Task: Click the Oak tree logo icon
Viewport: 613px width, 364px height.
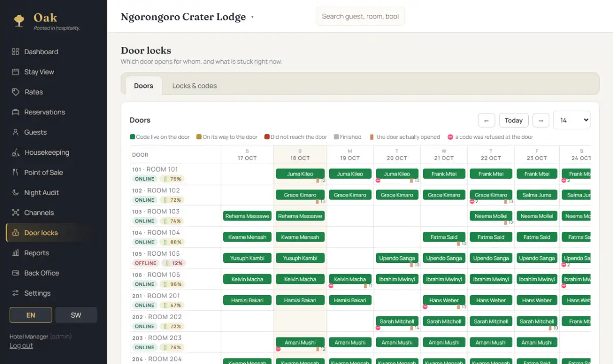Action: click(19, 20)
